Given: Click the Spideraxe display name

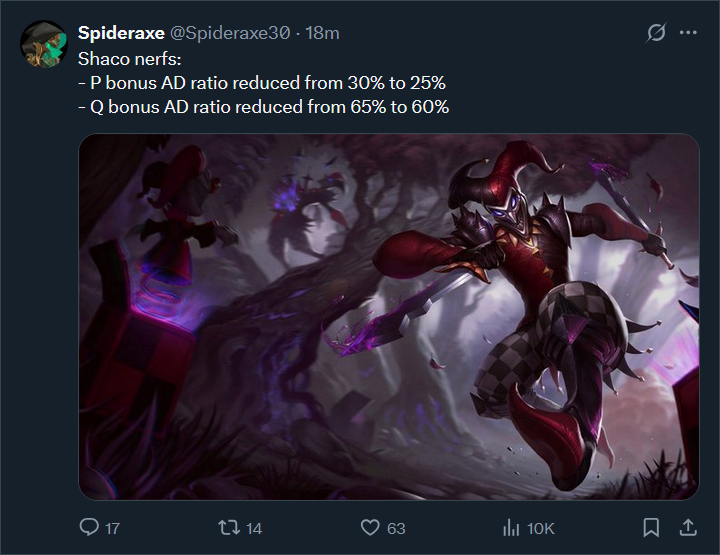Looking at the screenshot, I should [x=121, y=33].
